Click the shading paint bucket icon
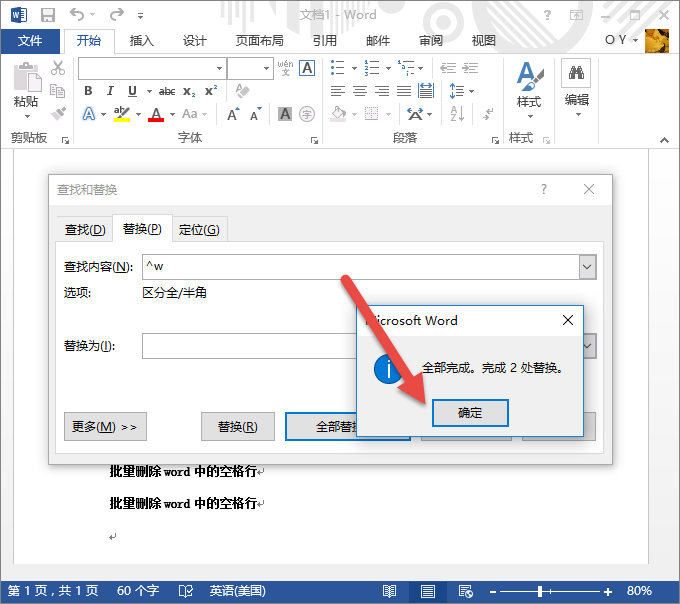Image resolution: width=680 pixels, height=604 pixels. [x=339, y=114]
